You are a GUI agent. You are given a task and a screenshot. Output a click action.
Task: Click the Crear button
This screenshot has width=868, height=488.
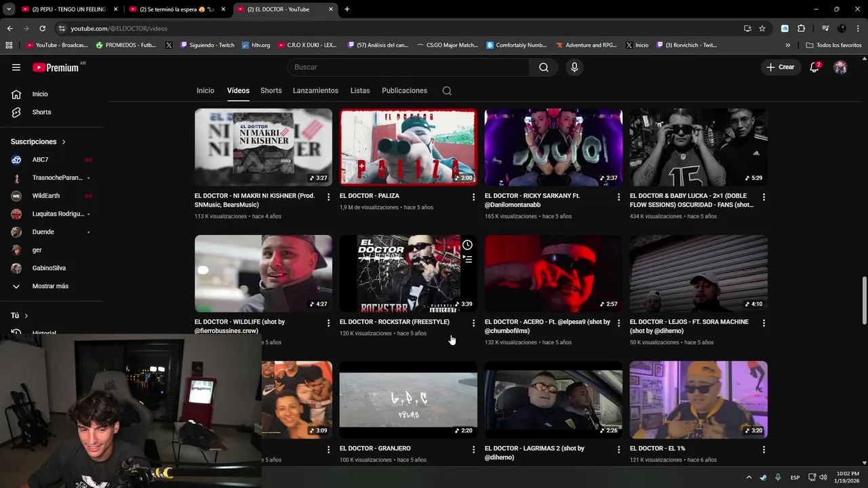tap(780, 67)
